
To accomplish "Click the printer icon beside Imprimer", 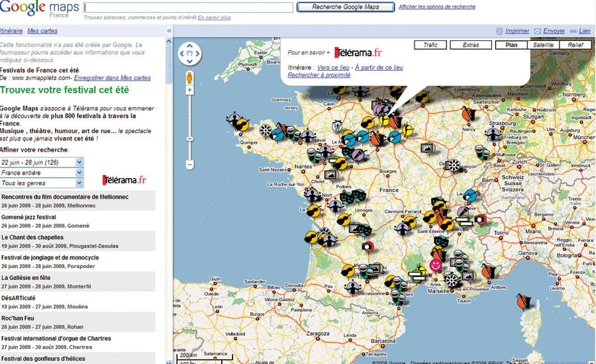I will [x=499, y=31].
